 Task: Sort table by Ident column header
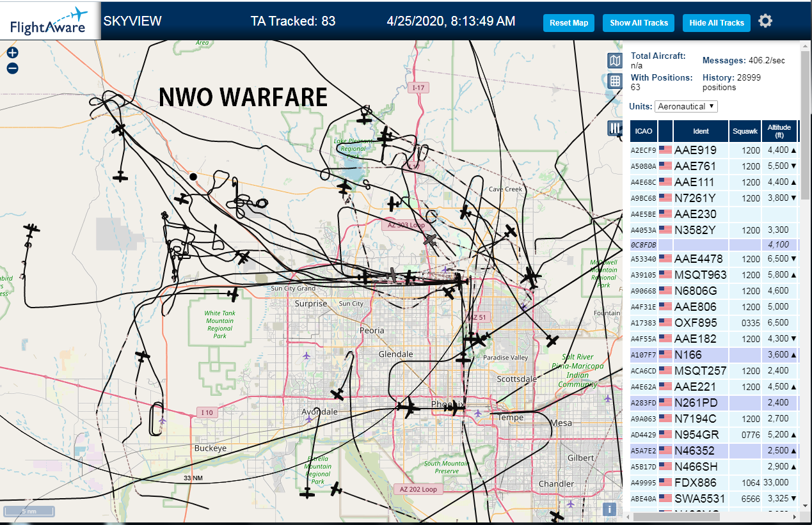701,131
